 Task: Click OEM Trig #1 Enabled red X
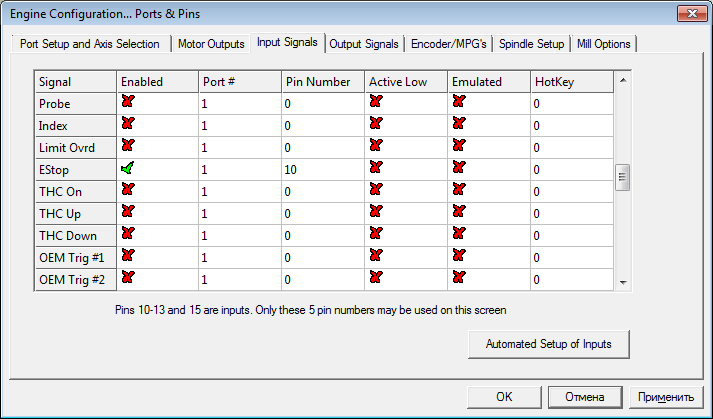(x=128, y=256)
